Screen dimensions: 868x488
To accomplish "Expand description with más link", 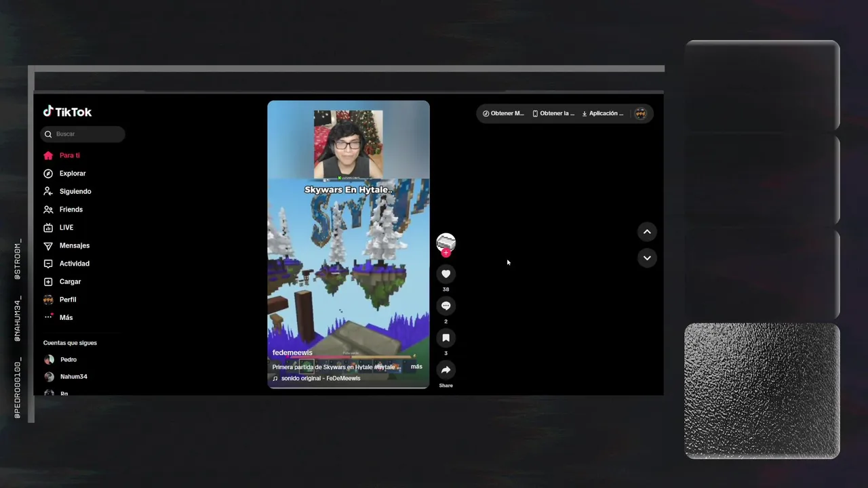I will [x=416, y=367].
